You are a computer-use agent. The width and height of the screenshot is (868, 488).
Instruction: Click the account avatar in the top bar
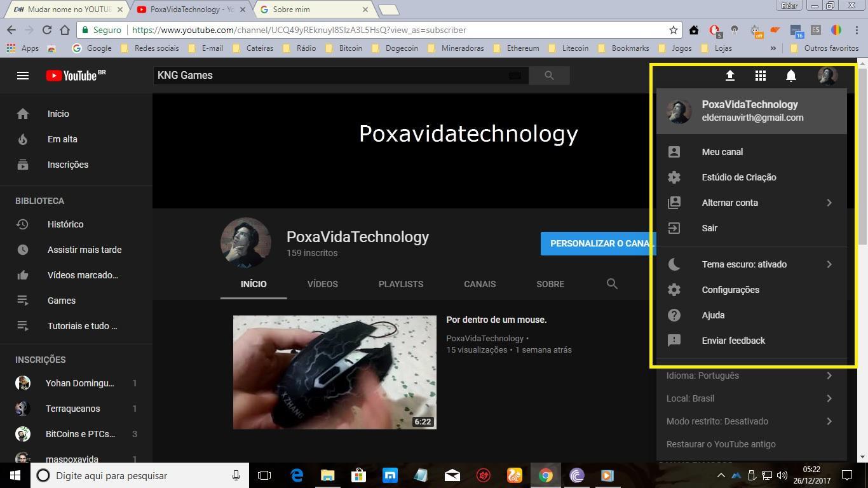click(827, 76)
